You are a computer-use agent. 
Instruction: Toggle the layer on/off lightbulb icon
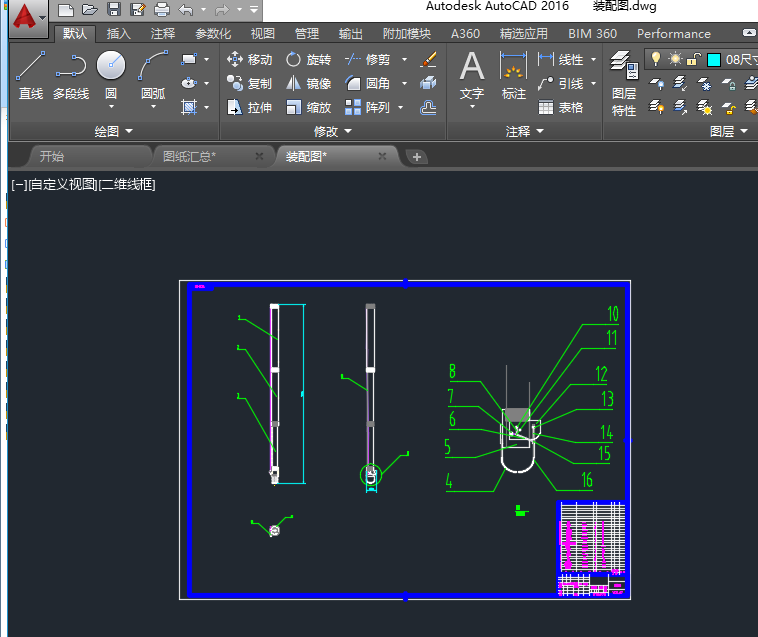pos(657,59)
